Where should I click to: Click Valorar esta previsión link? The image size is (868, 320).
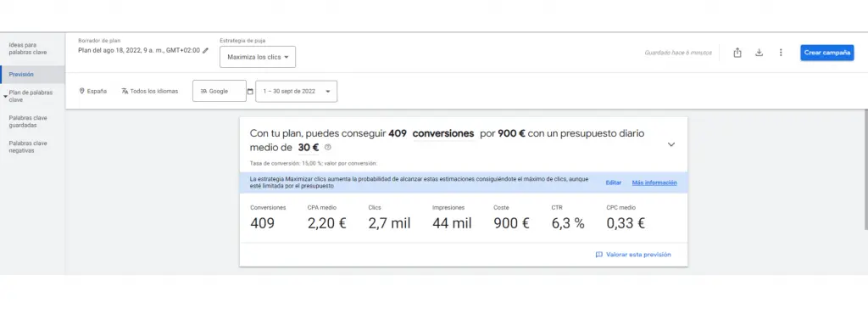[638, 255]
